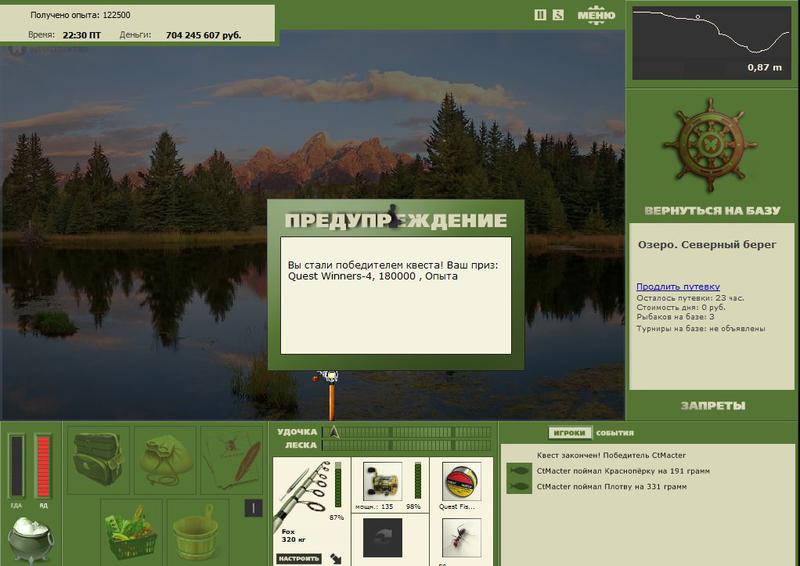Select the ant bait slot
The image size is (800, 566).
coord(461,538)
